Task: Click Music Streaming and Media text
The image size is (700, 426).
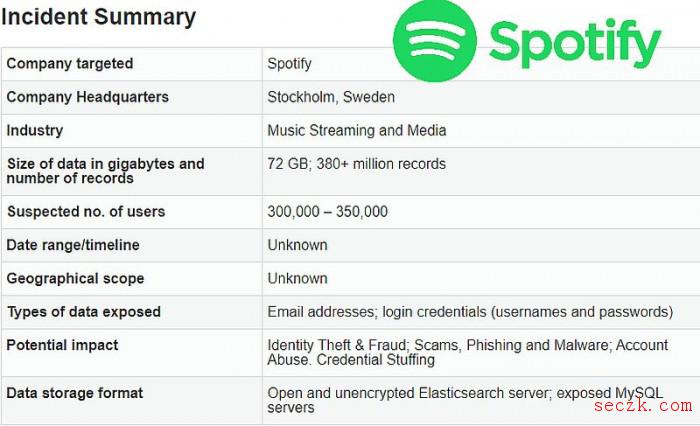Action: 357,130
